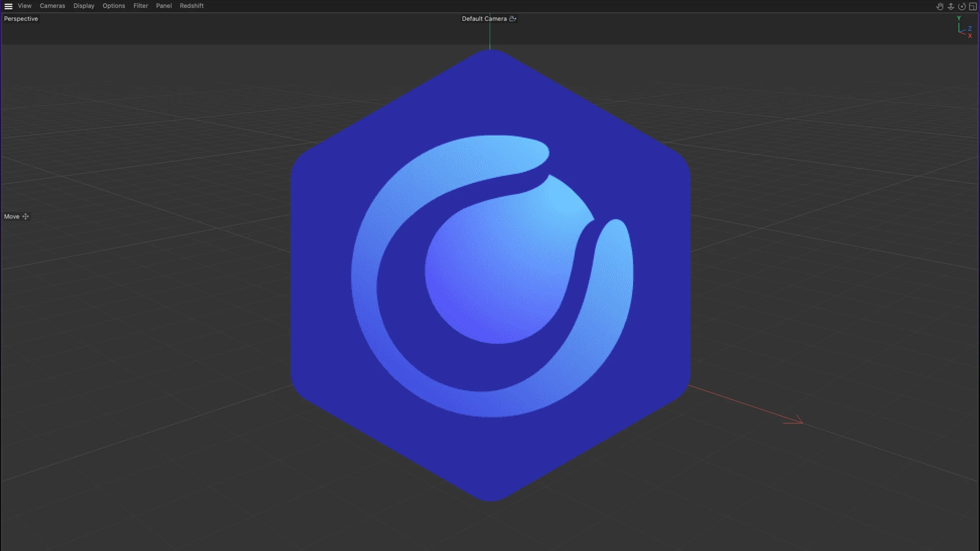980x551 pixels.
Task: Click camera icon next to Default Camera
Action: [513, 19]
